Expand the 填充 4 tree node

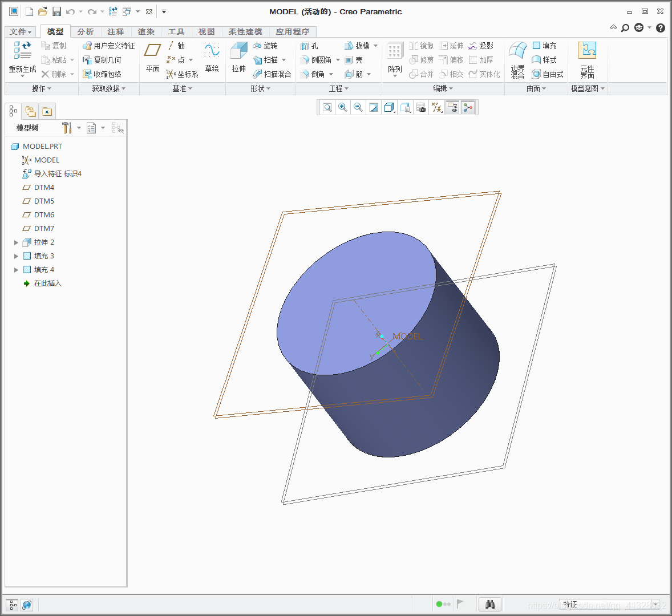16,270
